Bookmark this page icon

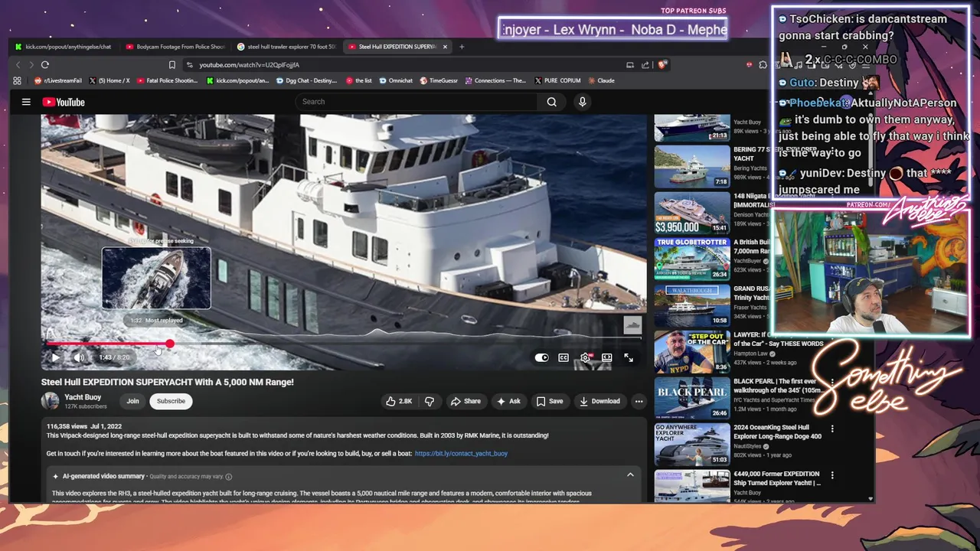[171, 65]
